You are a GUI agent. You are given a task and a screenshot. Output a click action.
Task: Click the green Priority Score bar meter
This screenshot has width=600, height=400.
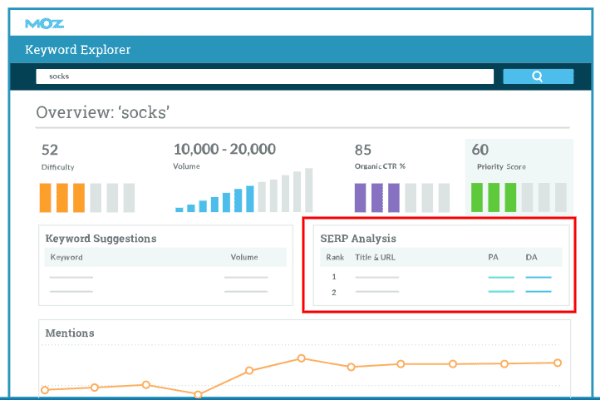tap(519, 198)
